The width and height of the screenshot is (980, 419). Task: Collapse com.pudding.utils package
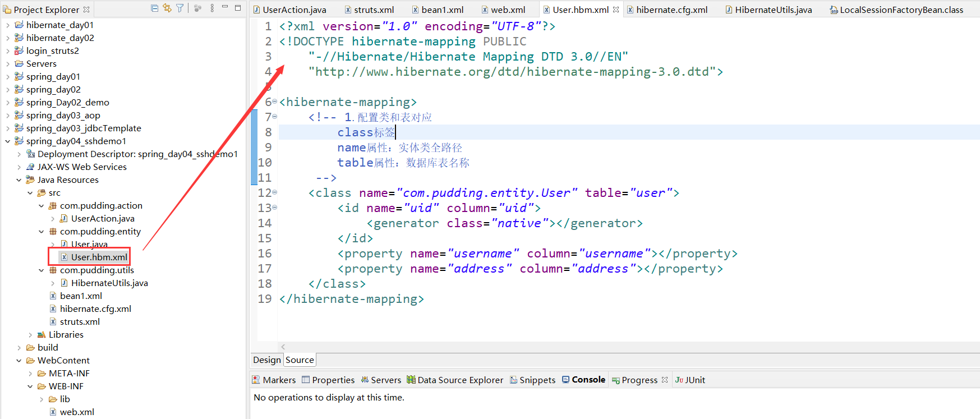pyautogui.click(x=41, y=270)
